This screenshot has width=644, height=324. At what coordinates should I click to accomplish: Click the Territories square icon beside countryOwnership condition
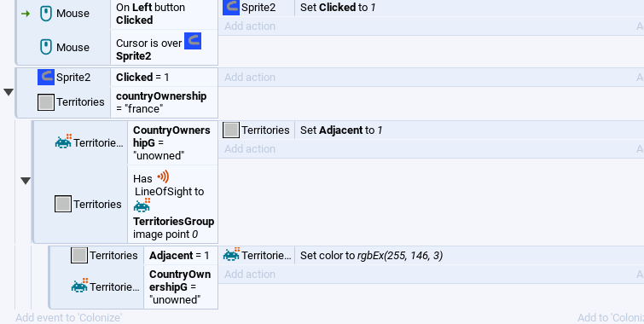click(x=46, y=102)
